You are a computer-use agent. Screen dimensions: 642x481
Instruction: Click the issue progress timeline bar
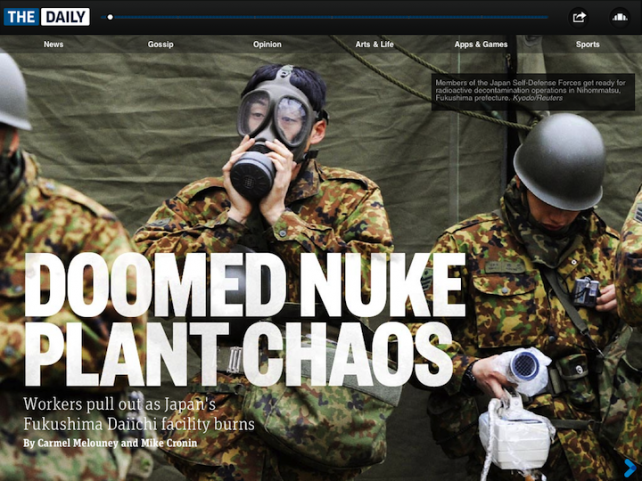tap(324, 17)
